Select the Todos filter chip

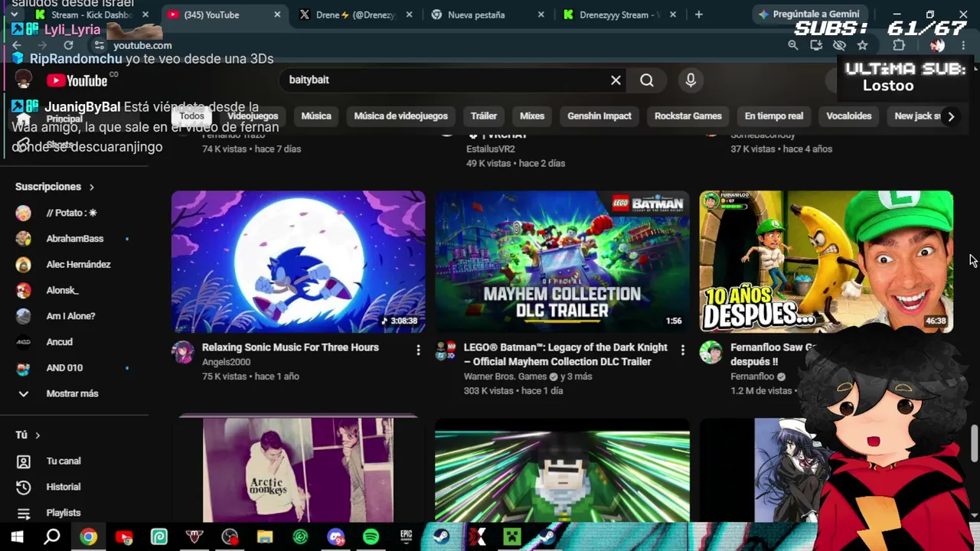(x=191, y=116)
